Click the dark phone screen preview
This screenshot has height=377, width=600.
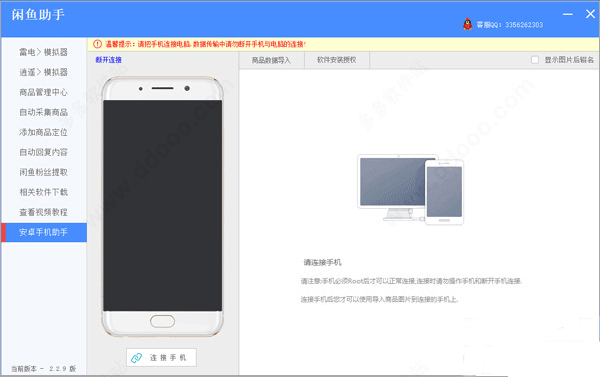coord(162,206)
